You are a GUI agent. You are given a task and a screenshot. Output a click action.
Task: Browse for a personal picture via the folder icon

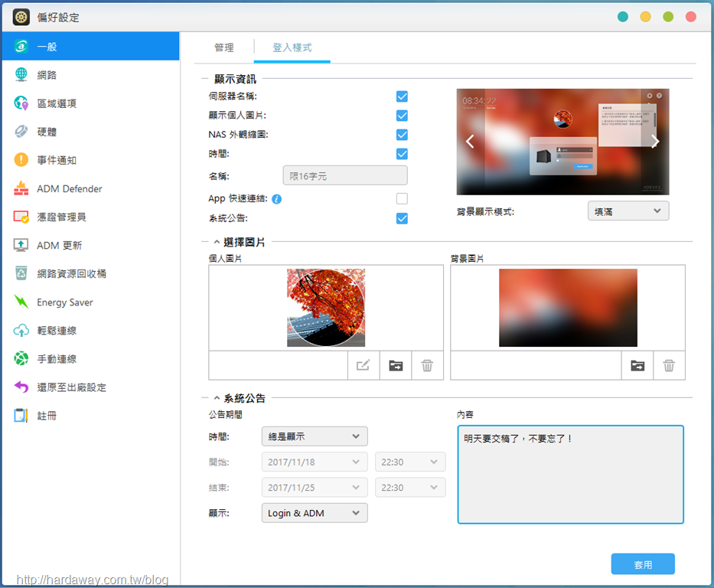pos(395,365)
